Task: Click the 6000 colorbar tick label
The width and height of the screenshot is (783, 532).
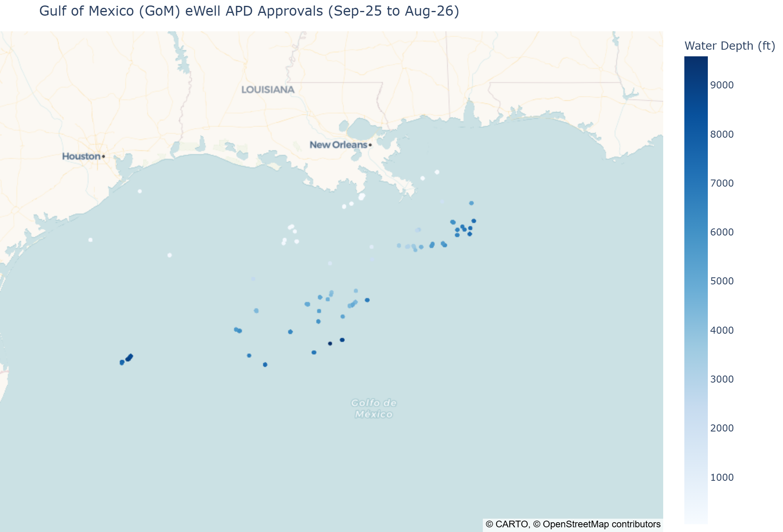Action: point(722,232)
